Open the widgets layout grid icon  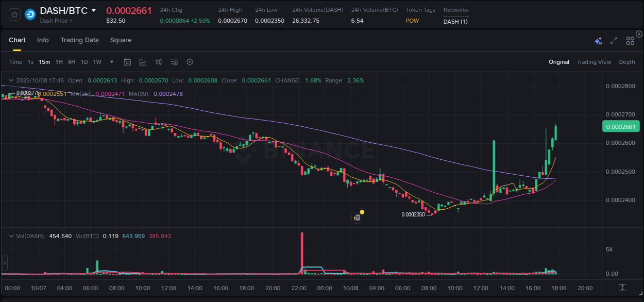[x=630, y=40]
